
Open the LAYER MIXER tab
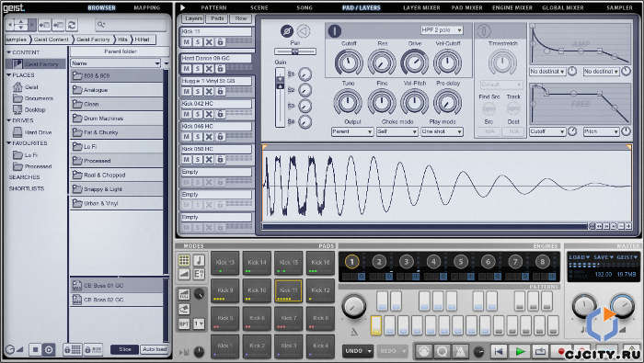tap(421, 7)
